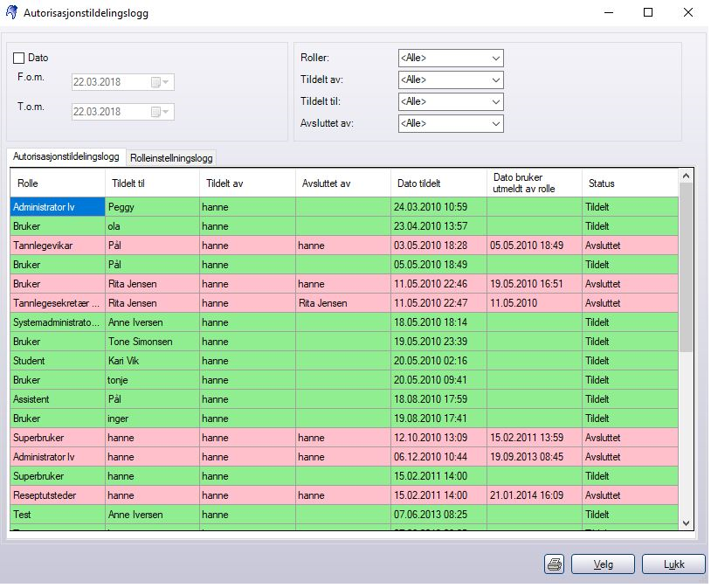
Task: Sort by Avsluttet av column header
Action: coord(343,183)
